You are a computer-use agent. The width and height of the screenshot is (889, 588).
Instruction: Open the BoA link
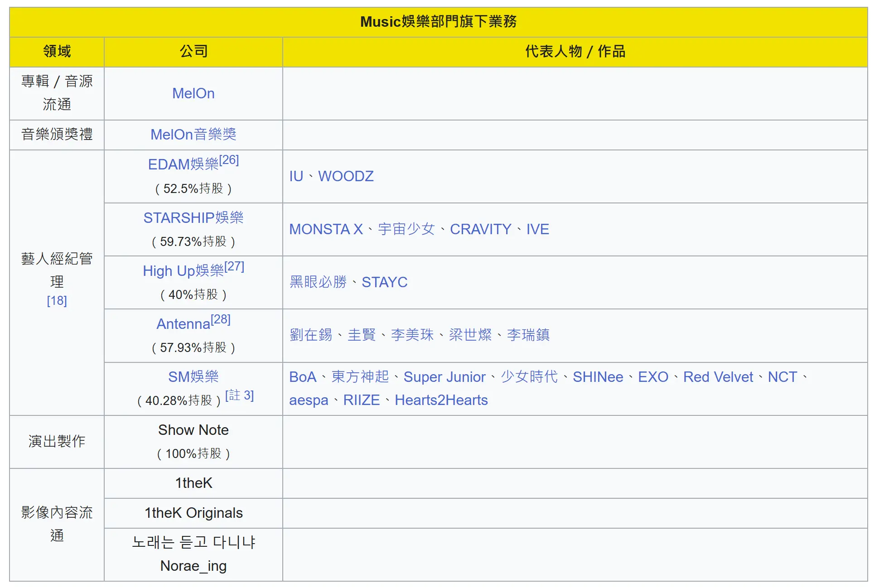click(303, 377)
